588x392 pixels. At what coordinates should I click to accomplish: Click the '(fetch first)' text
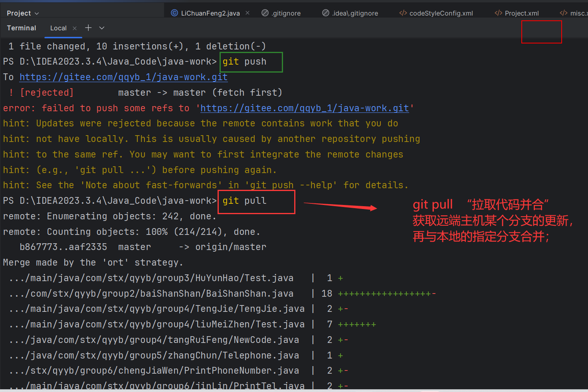tap(247, 93)
